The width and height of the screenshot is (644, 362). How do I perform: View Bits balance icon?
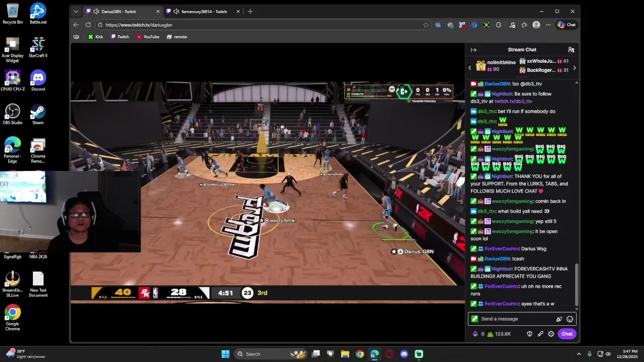click(475, 334)
